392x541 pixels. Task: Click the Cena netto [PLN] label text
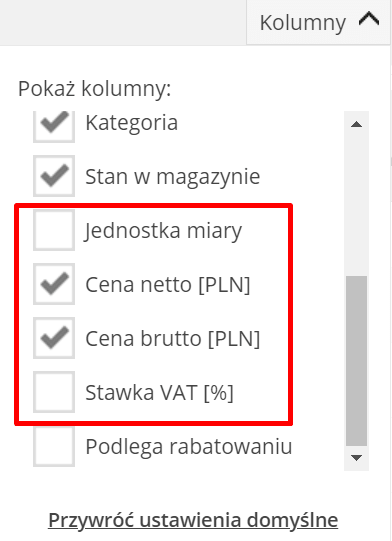click(x=168, y=285)
